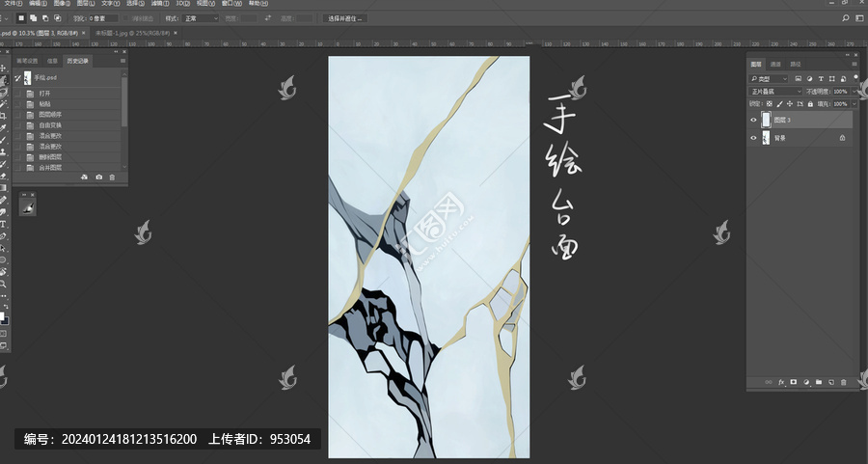The image size is (868, 464).
Task: Select the Horizontal Type tool
Action: (x=3, y=224)
